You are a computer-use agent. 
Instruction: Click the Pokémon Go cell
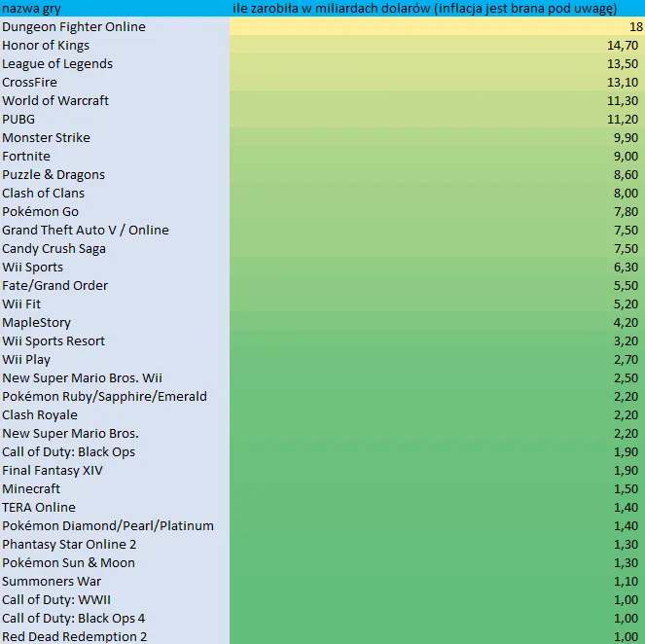click(x=115, y=211)
